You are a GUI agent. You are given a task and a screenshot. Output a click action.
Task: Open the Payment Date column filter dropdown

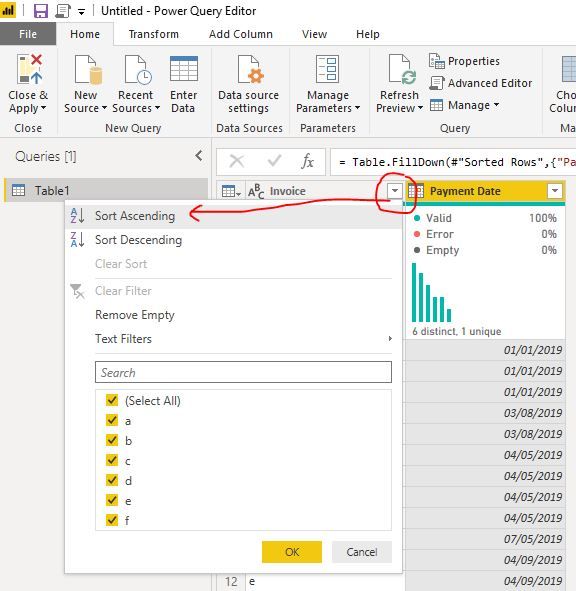pyautogui.click(x=555, y=191)
